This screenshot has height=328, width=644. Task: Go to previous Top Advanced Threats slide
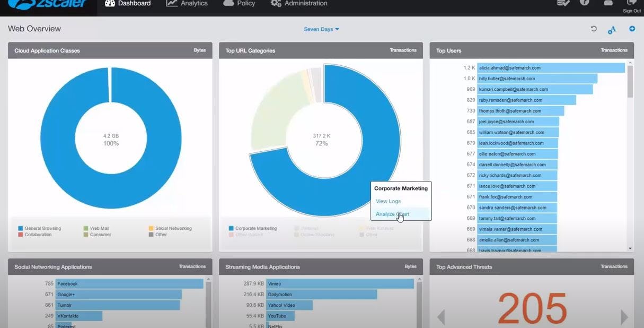(x=440, y=317)
